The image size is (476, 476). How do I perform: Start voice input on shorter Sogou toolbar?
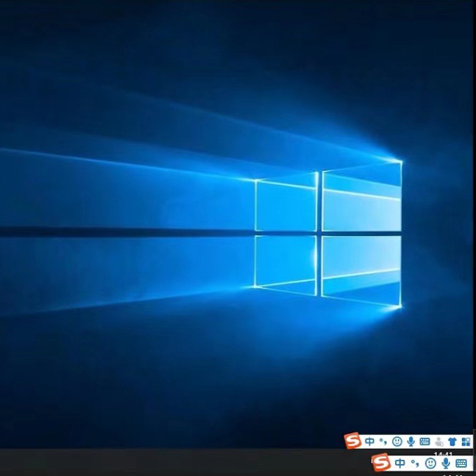click(445, 463)
